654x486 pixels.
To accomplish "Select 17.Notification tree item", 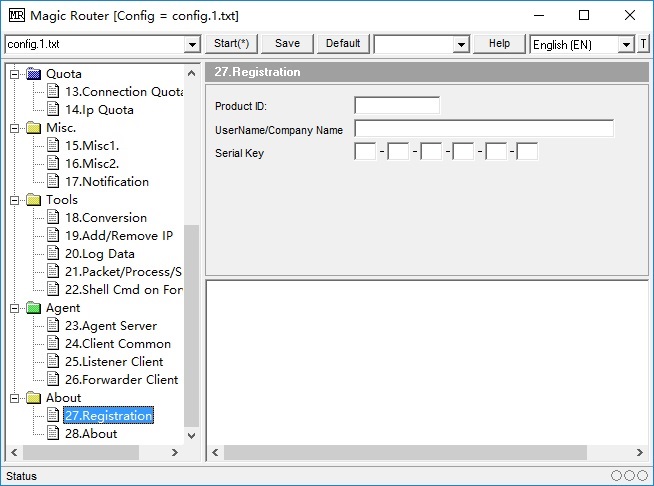I will tap(107, 181).
